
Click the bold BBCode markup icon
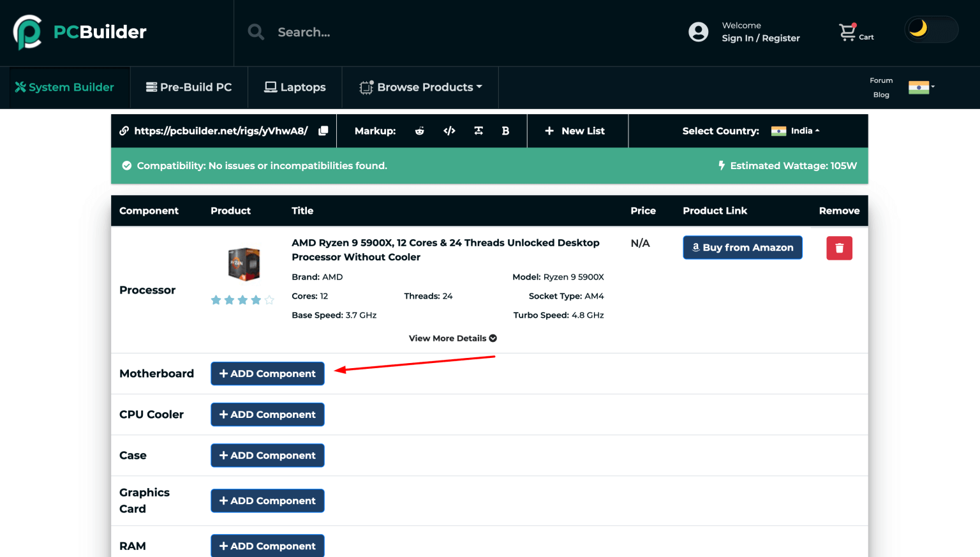tap(505, 131)
